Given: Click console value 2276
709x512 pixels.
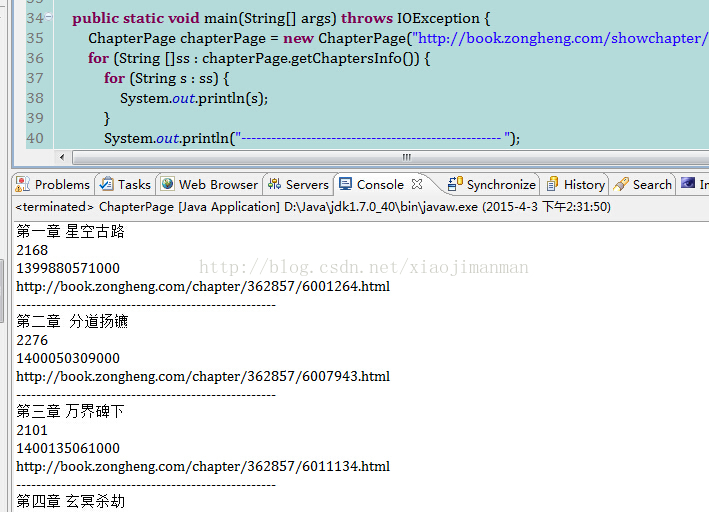Looking at the screenshot, I should (x=32, y=340).
